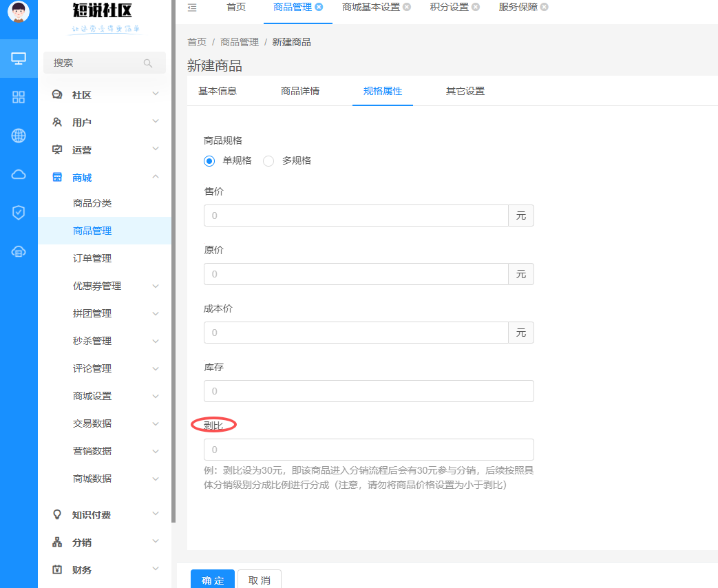Open 订单管理 in the sidebar

click(92, 258)
